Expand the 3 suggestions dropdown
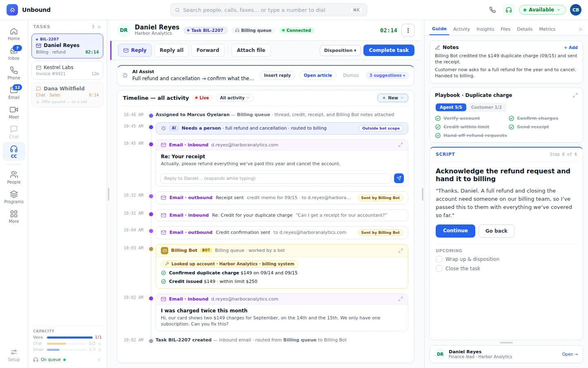Viewport: 588px width, 368px height. coord(387,76)
